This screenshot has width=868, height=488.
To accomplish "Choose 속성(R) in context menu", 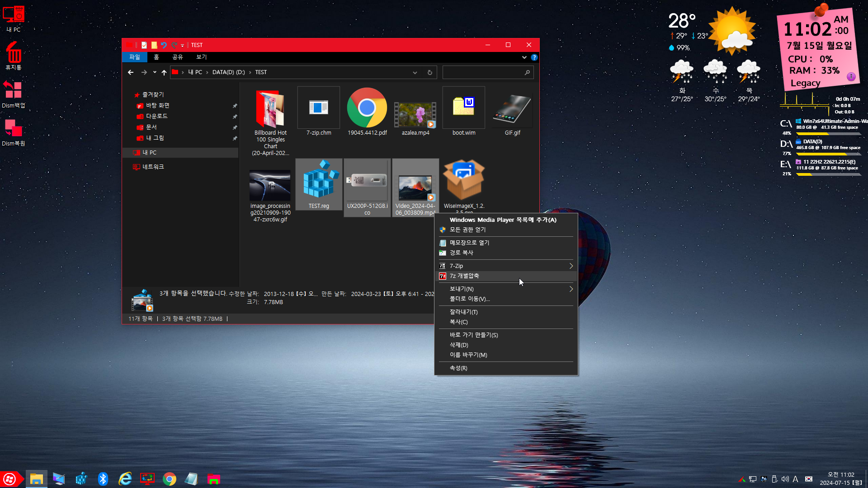I will click(506, 368).
